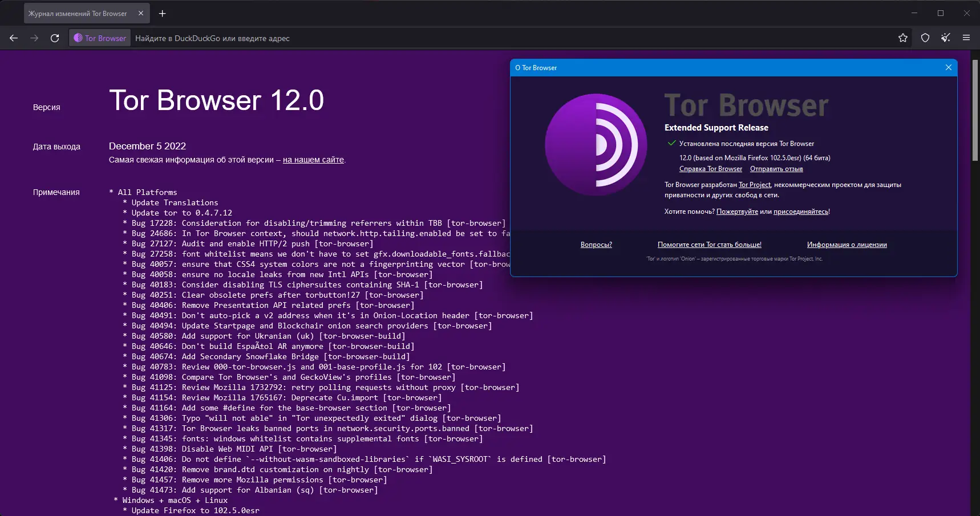Click 'Update Firefox to 102.5.0esr' line
This screenshot has height=516, width=980.
click(191, 510)
